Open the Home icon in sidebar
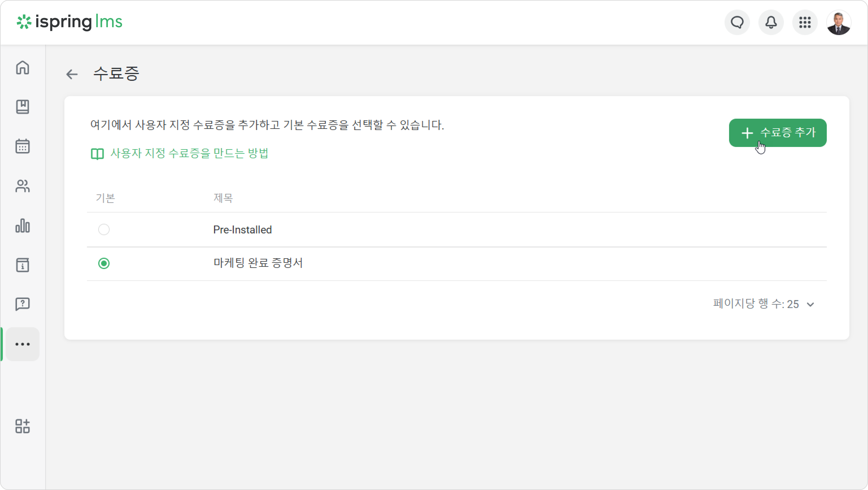The height and width of the screenshot is (490, 868). (x=23, y=68)
